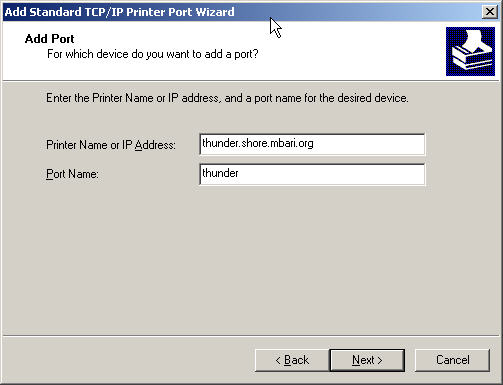
Task: Focus the Printer Name or IP Address field
Action: click(312, 144)
